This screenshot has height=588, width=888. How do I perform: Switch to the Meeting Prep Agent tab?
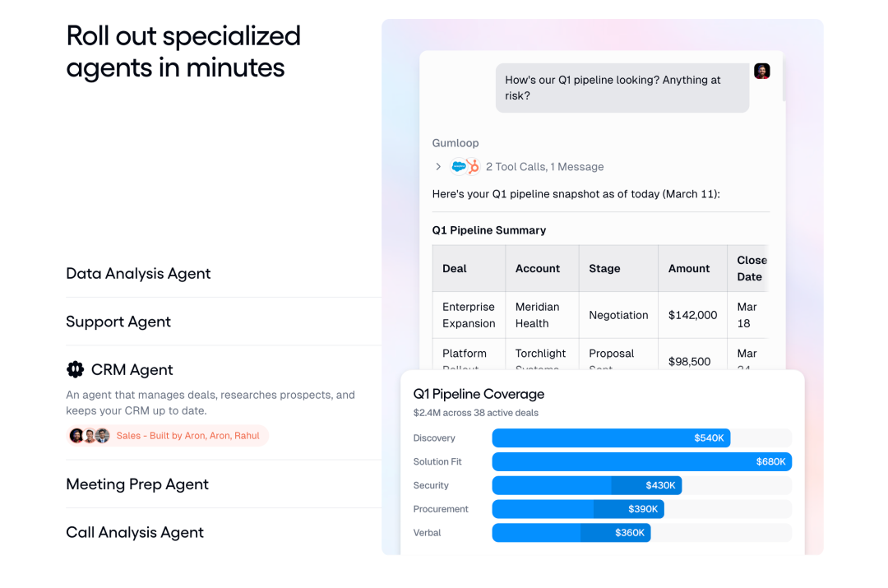pos(137,484)
